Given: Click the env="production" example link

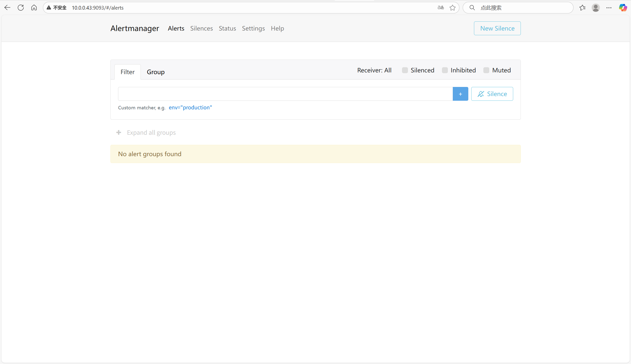Looking at the screenshot, I should click(x=190, y=107).
